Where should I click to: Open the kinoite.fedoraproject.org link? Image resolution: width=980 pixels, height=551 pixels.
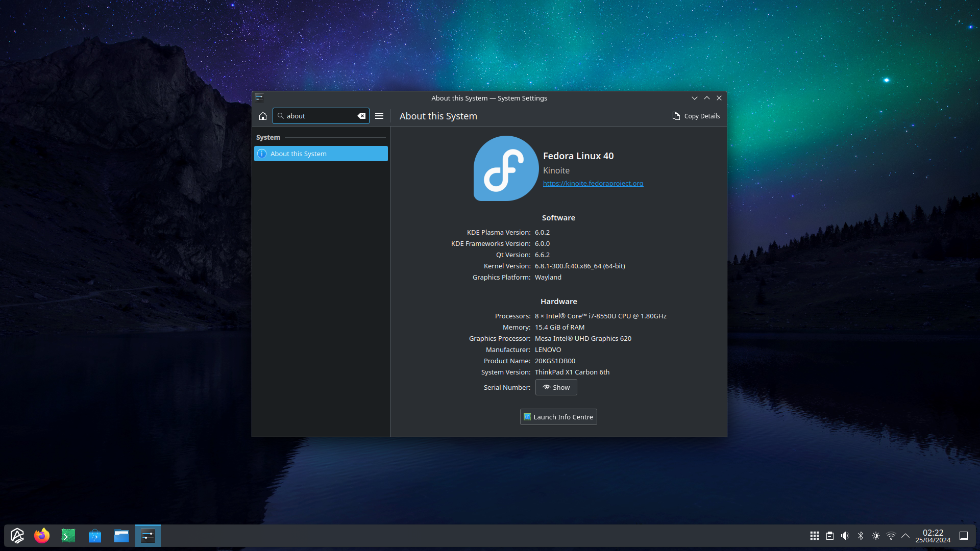tap(593, 184)
